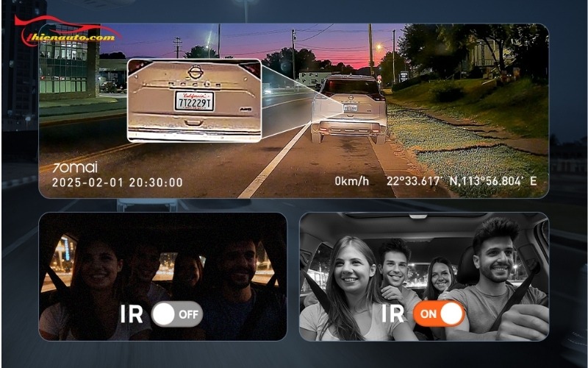Click the IR label beside ON switch

pyautogui.click(x=393, y=314)
